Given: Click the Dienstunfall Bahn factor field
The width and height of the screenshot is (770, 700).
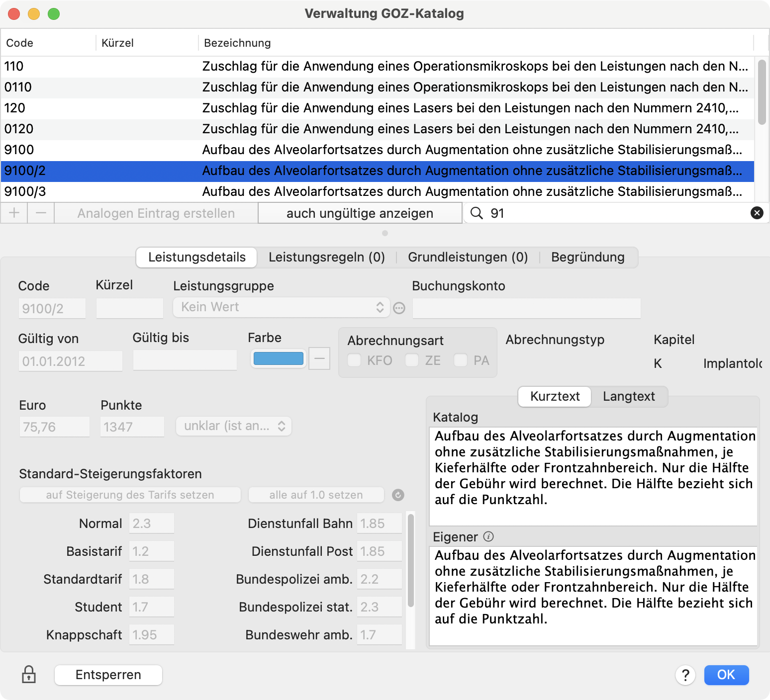Looking at the screenshot, I should click(x=380, y=524).
